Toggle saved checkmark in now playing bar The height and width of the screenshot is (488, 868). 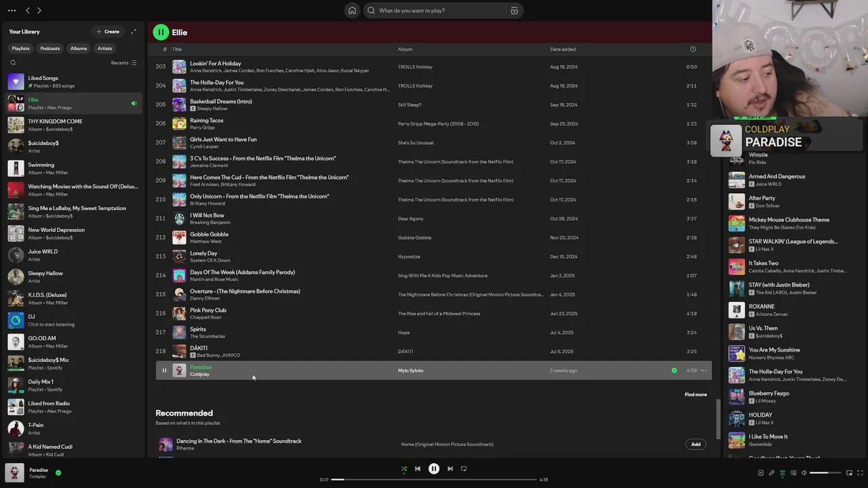[x=58, y=472]
